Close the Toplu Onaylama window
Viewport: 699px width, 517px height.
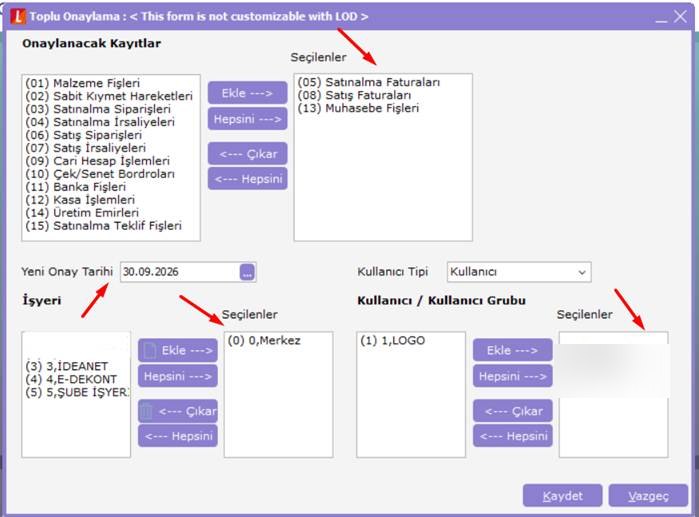680,16
